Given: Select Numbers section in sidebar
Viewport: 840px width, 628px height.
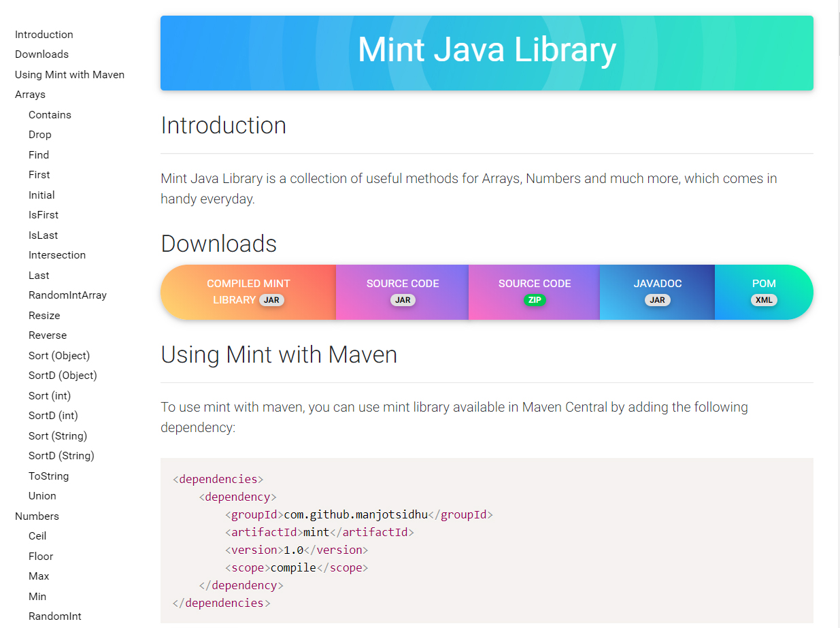Looking at the screenshot, I should (x=37, y=516).
